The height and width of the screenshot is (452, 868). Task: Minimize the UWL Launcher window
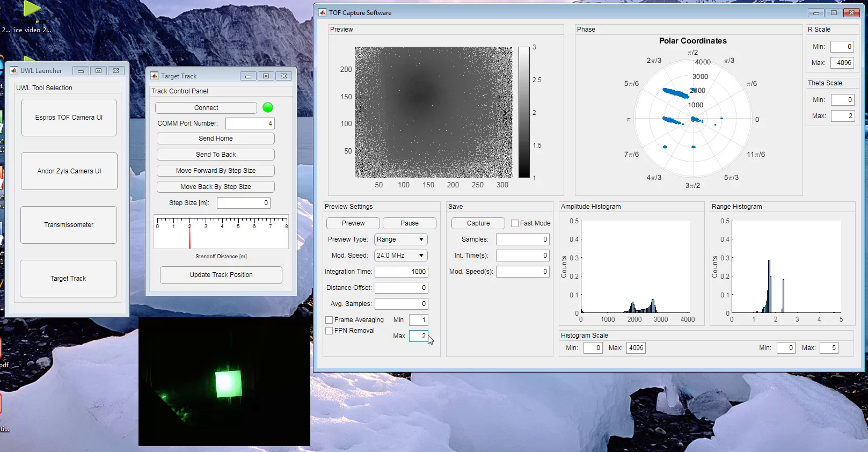pos(81,71)
